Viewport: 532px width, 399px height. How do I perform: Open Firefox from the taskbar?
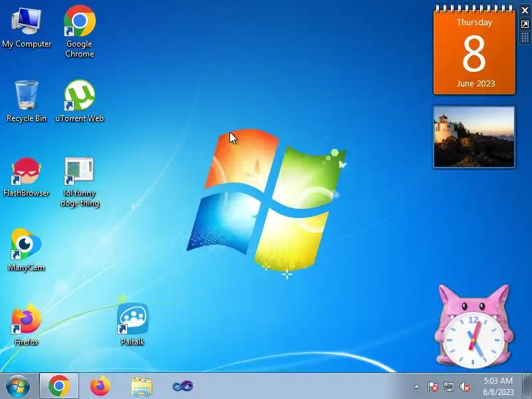pyautogui.click(x=100, y=386)
